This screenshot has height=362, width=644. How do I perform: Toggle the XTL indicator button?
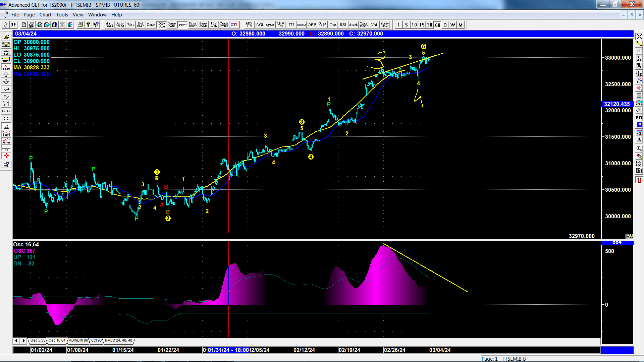click(234, 25)
